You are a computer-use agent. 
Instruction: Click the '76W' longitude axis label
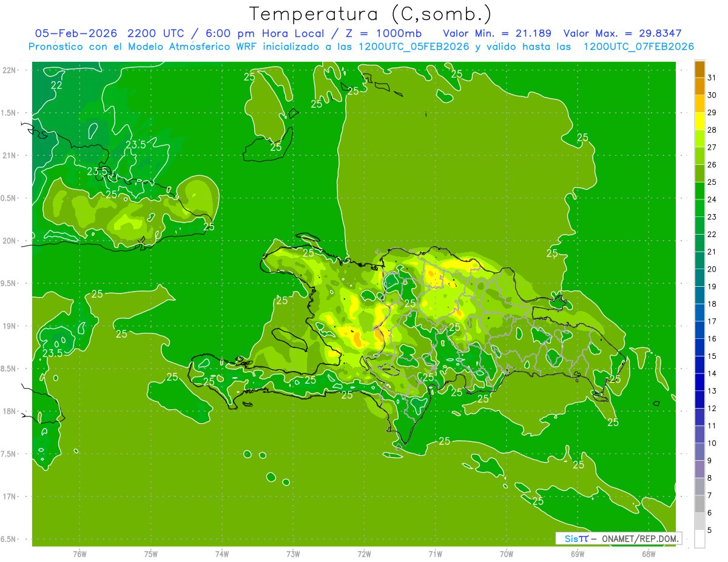[x=79, y=554]
